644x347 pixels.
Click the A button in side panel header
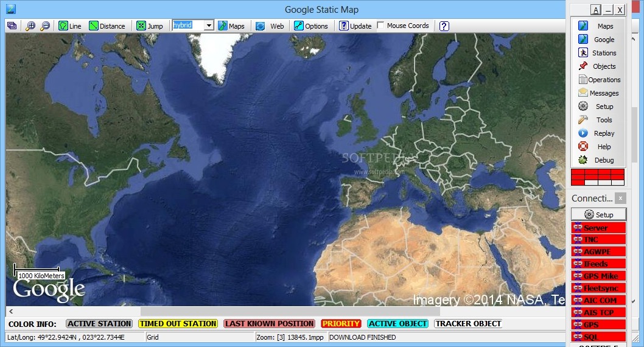[x=595, y=10]
